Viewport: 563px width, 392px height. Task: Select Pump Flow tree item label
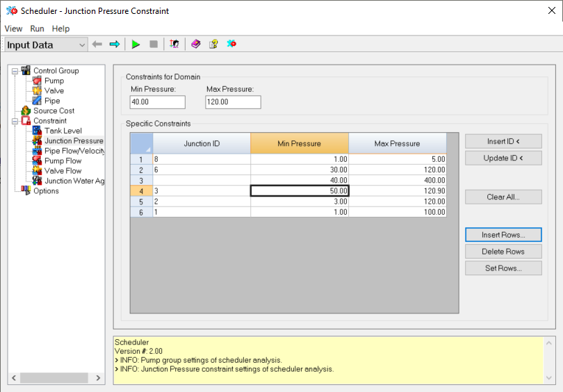tap(63, 161)
